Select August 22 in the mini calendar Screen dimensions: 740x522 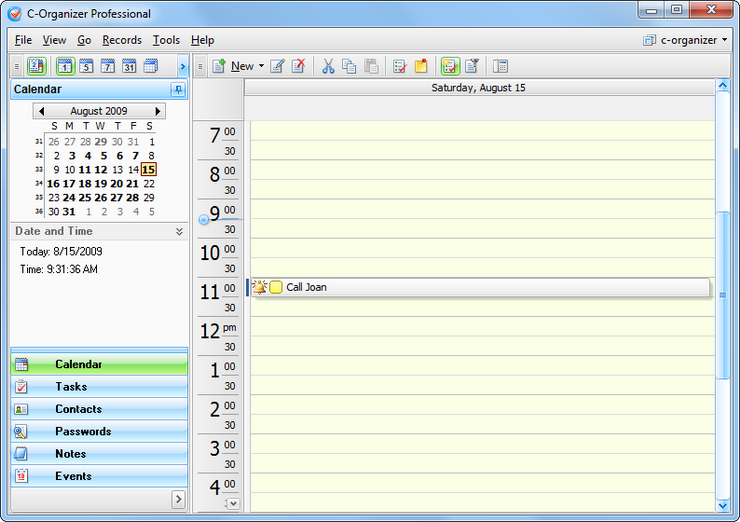[x=149, y=184]
